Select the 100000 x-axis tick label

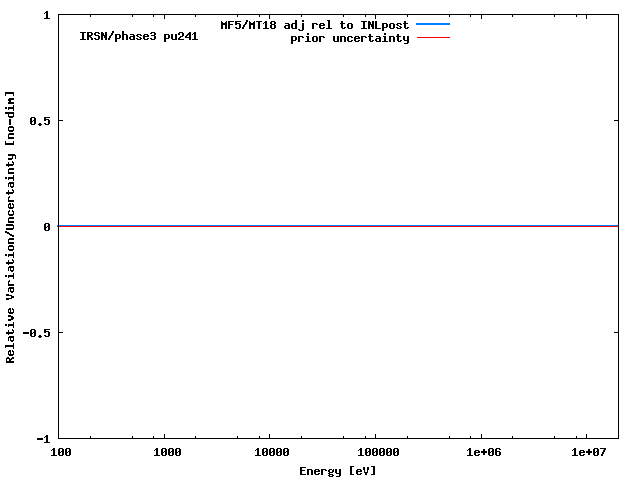[375, 453]
